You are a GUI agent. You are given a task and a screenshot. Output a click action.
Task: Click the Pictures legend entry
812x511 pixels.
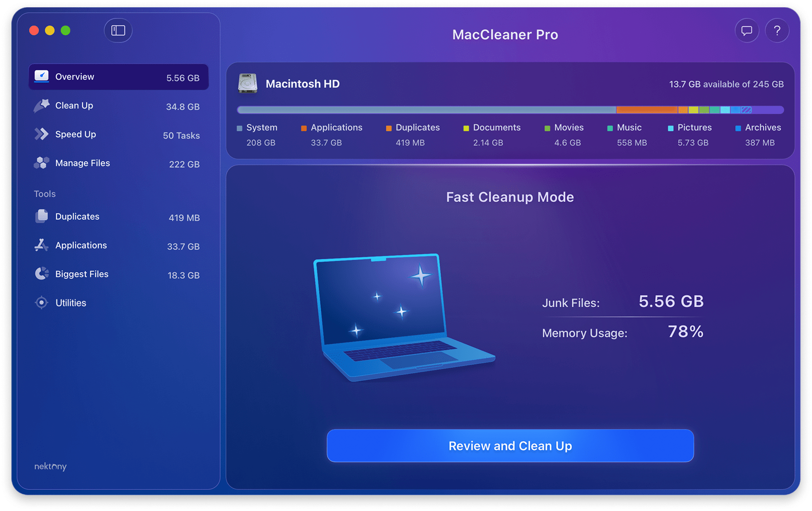(694, 128)
